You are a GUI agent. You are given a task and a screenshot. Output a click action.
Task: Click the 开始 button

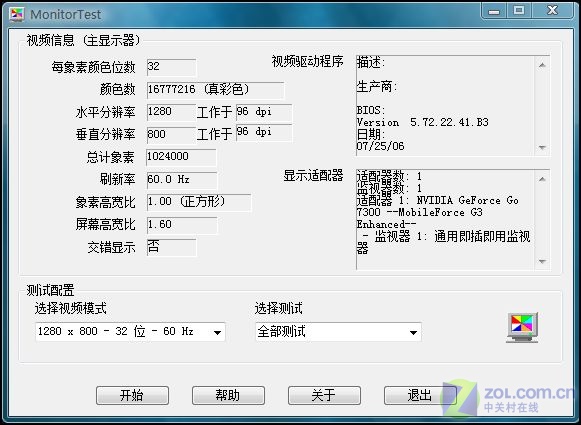coord(132,395)
